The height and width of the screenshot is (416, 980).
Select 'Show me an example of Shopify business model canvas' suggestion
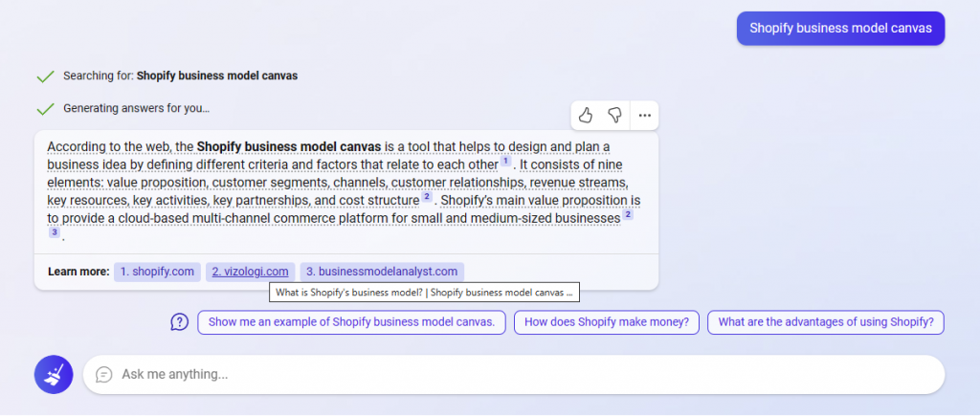pyautogui.click(x=351, y=322)
